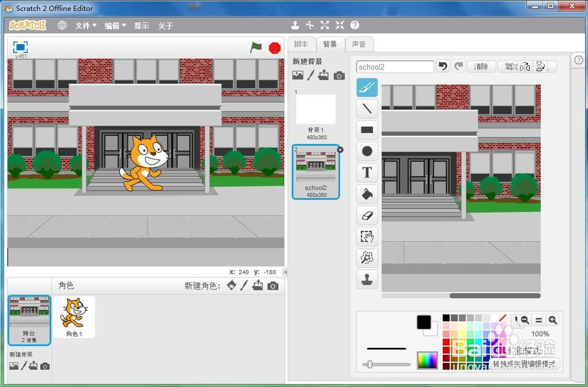This screenshot has height=387, width=588.
Task: Zoom in the paint canvas
Action: point(552,320)
